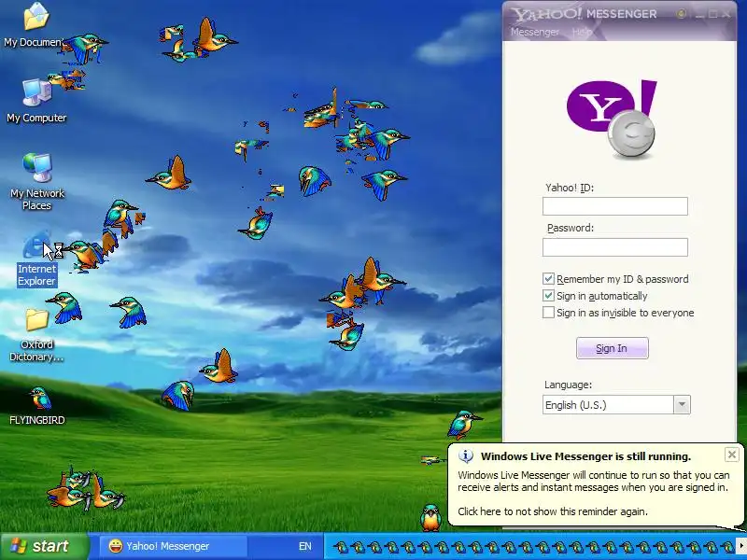Click the info icon in the notification balloon

(465, 456)
